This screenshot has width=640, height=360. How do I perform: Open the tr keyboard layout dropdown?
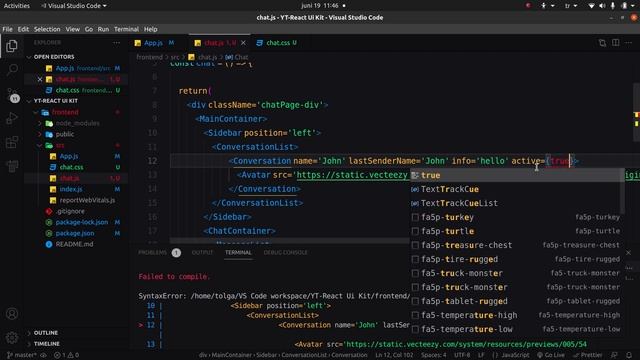[x=570, y=6]
